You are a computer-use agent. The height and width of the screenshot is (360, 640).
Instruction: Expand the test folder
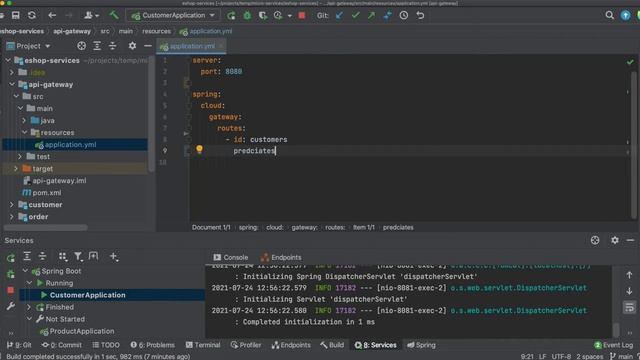click(x=20, y=156)
